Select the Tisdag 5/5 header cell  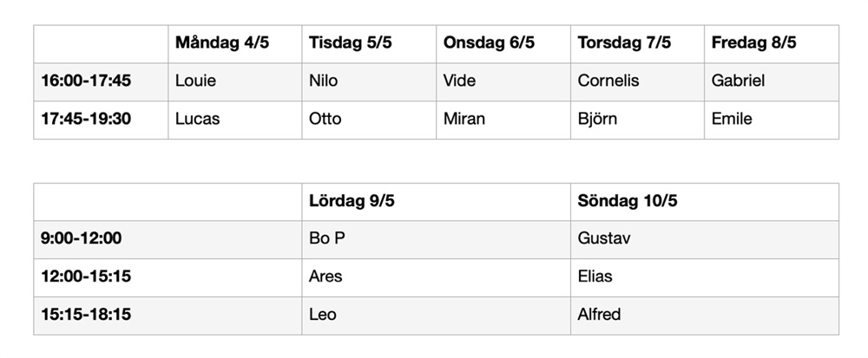351,43
